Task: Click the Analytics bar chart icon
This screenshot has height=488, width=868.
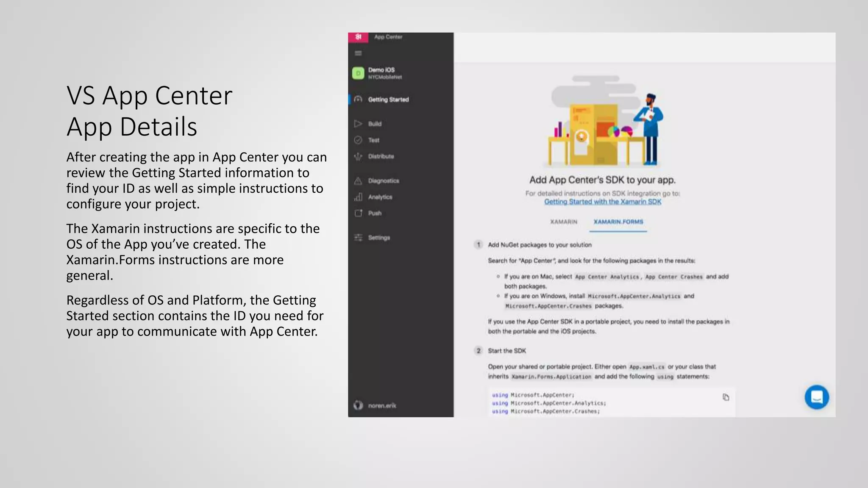Action: (x=358, y=197)
